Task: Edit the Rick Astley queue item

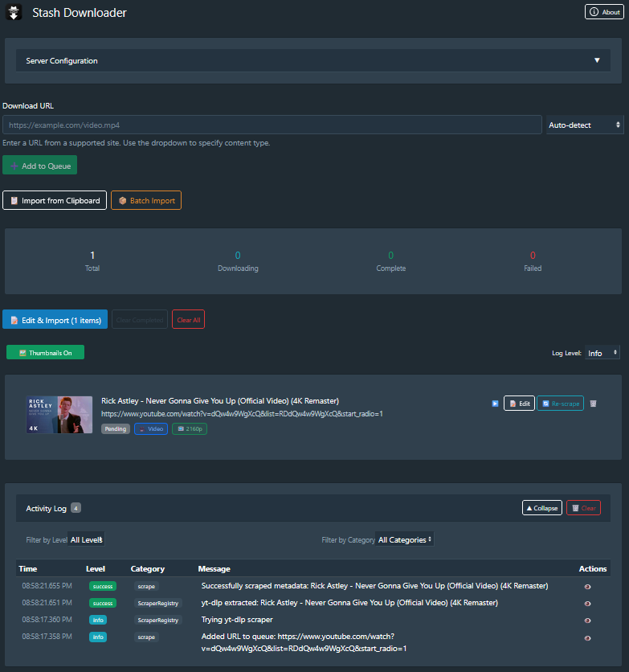Action: 519,404
